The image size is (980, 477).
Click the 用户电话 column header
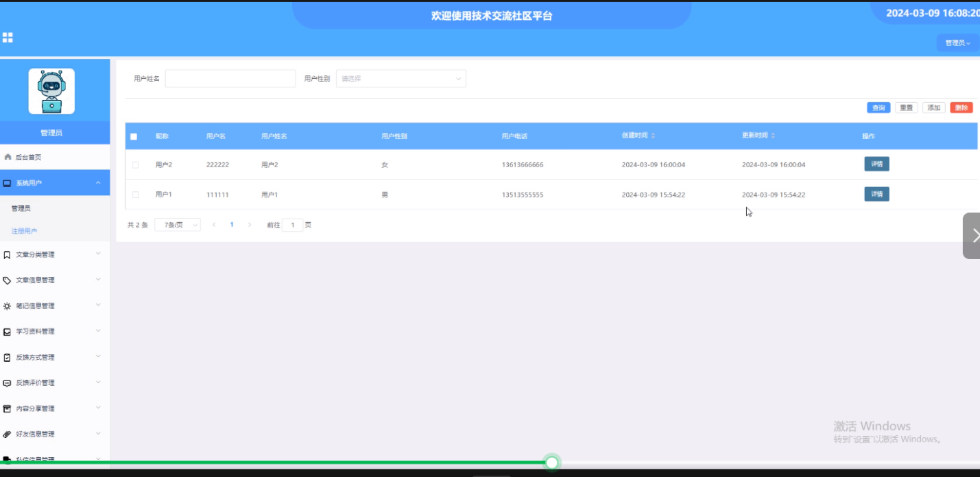(514, 136)
